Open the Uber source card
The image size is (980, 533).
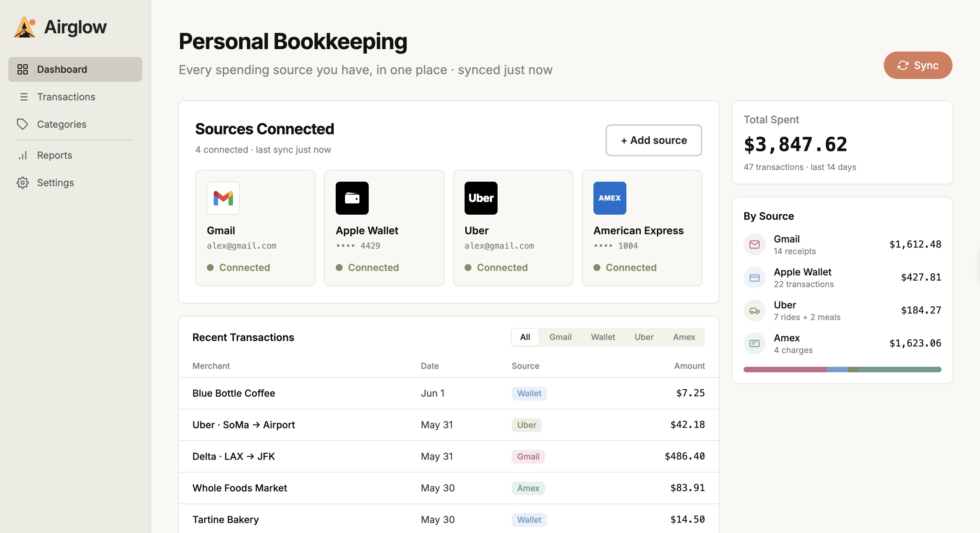click(x=513, y=228)
